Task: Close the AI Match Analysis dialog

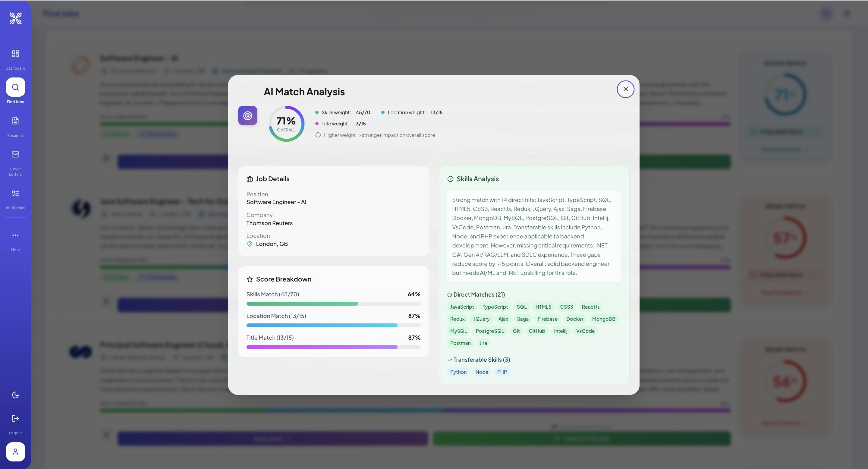Action: tap(625, 89)
